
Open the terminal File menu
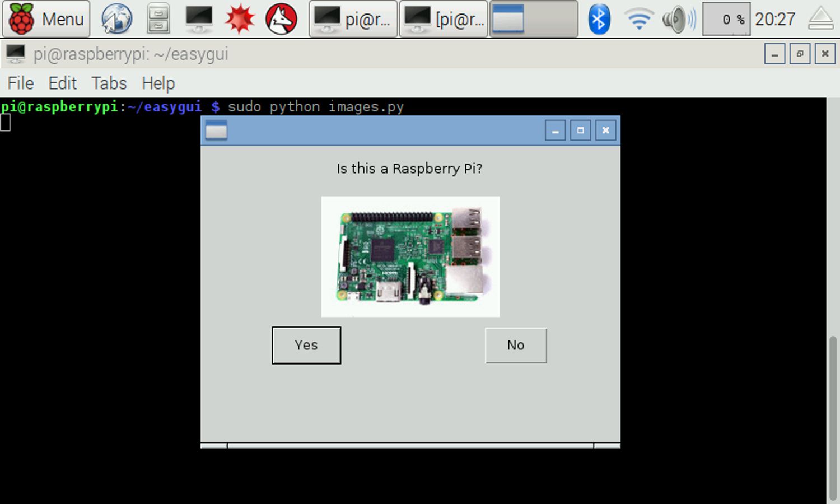tap(21, 83)
